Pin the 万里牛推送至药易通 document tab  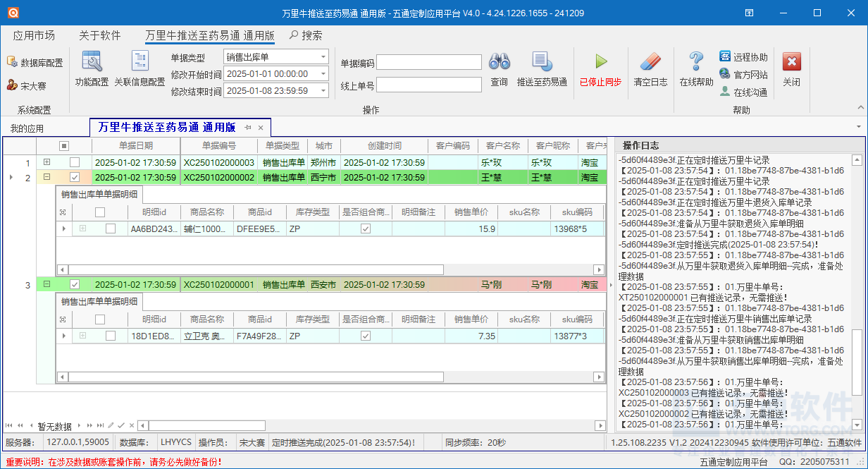click(x=248, y=128)
